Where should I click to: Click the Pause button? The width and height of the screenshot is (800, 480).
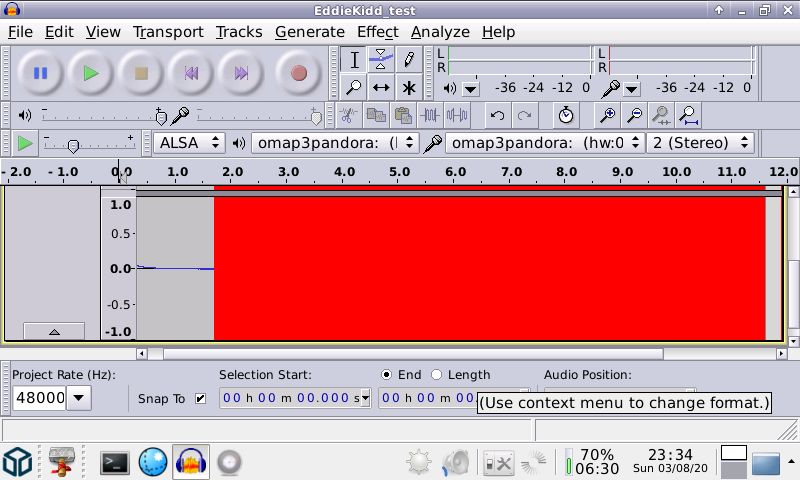[x=40, y=73]
